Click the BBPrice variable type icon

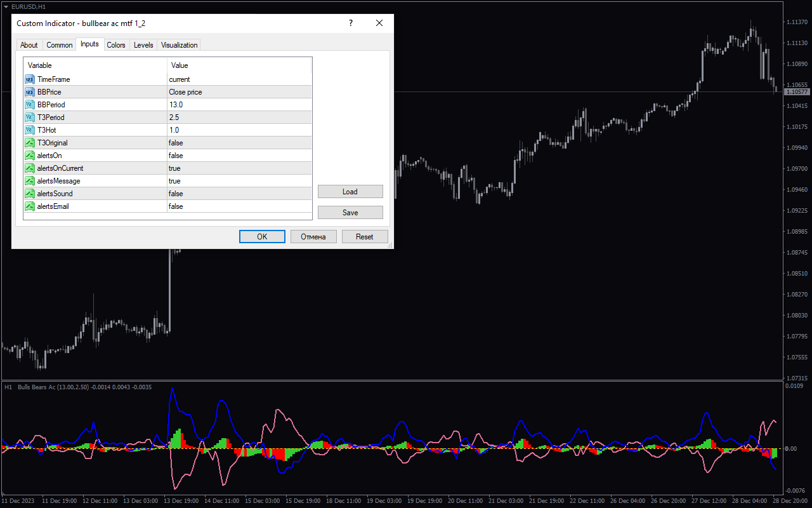tap(30, 92)
